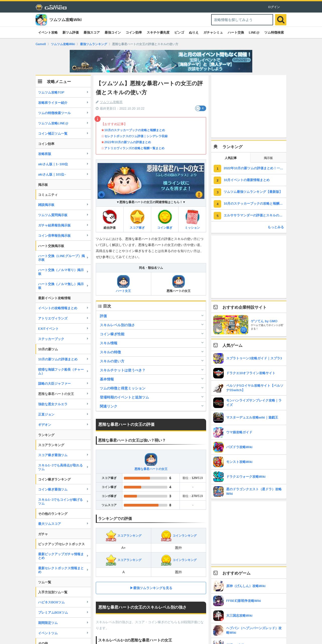Click the ペルソナ5ロイヤル game icon
The height and width of the screenshot is (644, 322).
coord(218,388)
